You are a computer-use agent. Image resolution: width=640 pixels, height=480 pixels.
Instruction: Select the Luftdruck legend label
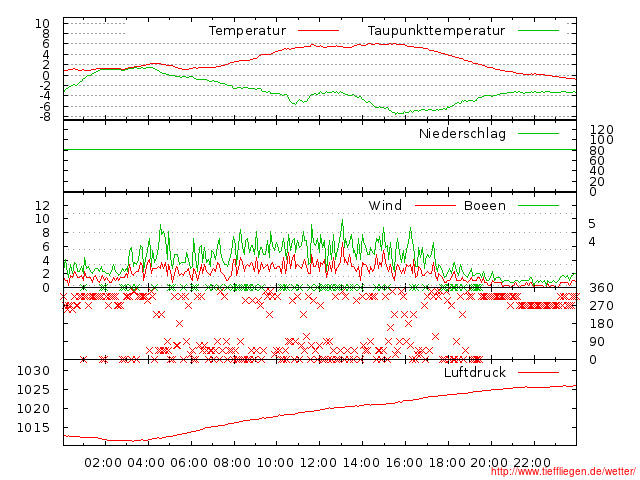point(475,372)
